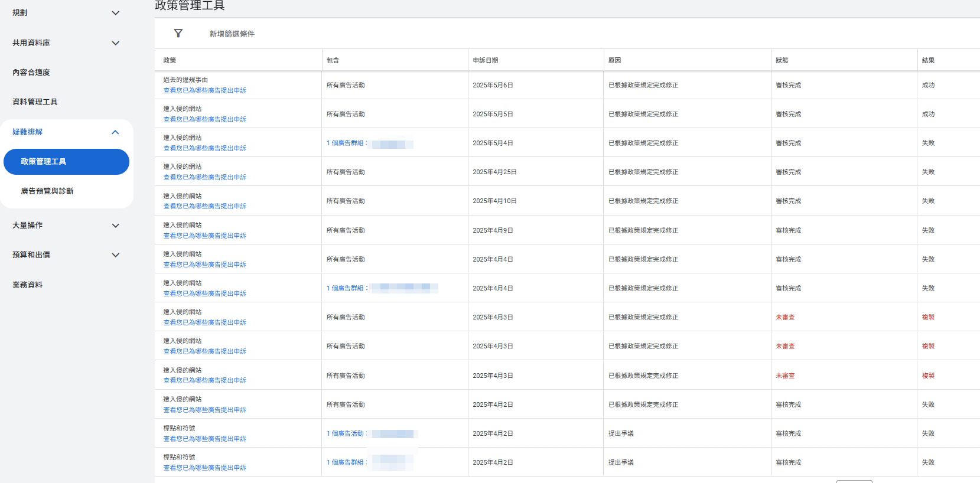Open 內容合適度 in the sidebar

point(31,73)
